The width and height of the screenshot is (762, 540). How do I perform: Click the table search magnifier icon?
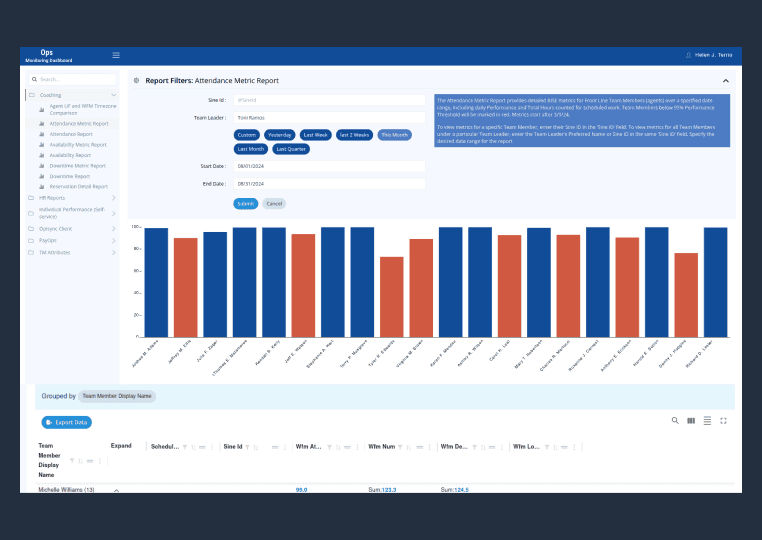point(675,421)
